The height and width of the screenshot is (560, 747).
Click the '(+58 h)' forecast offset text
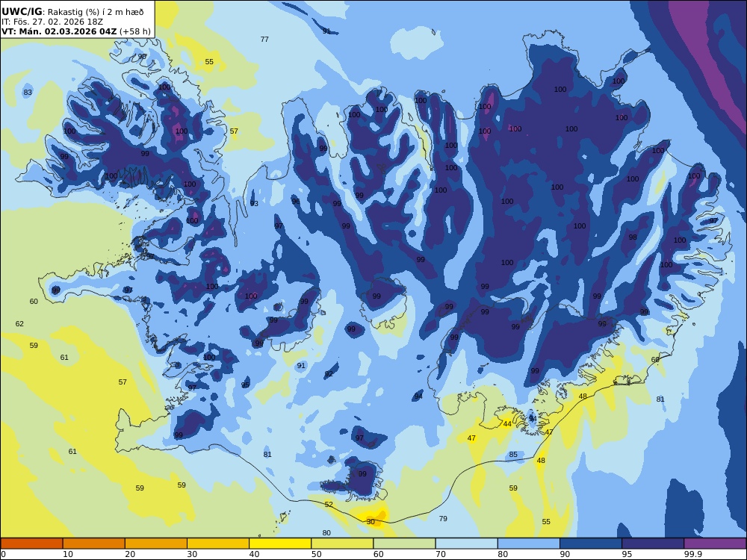click(x=135, y=32)
